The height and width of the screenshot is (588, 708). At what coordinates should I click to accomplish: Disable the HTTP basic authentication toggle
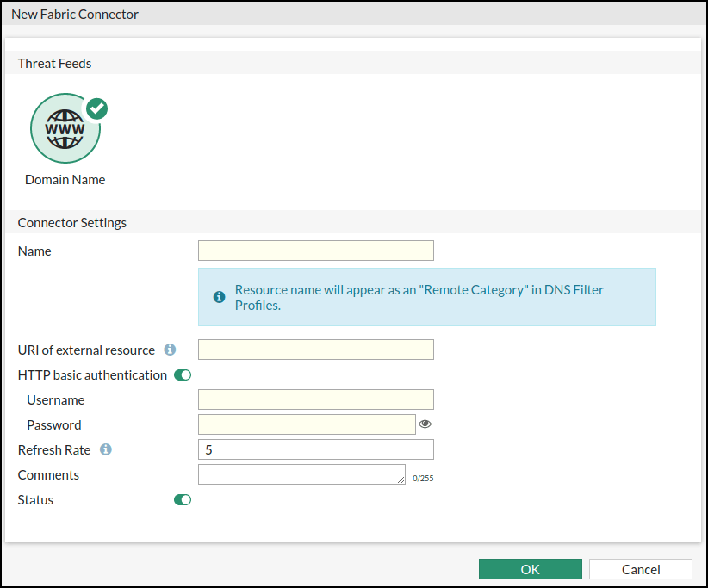pos(183,375)
